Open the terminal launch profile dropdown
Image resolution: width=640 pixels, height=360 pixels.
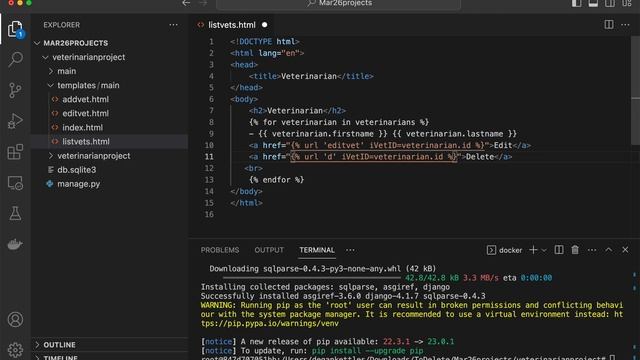[x=544, y=250]
